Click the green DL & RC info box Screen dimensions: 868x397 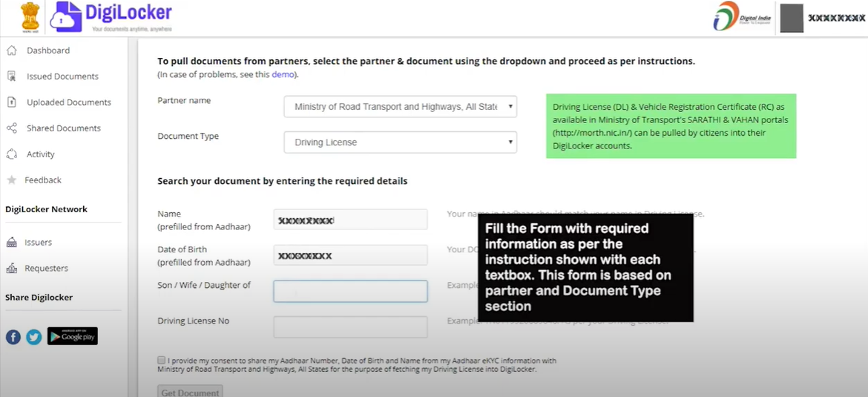[x=671, y=126]
